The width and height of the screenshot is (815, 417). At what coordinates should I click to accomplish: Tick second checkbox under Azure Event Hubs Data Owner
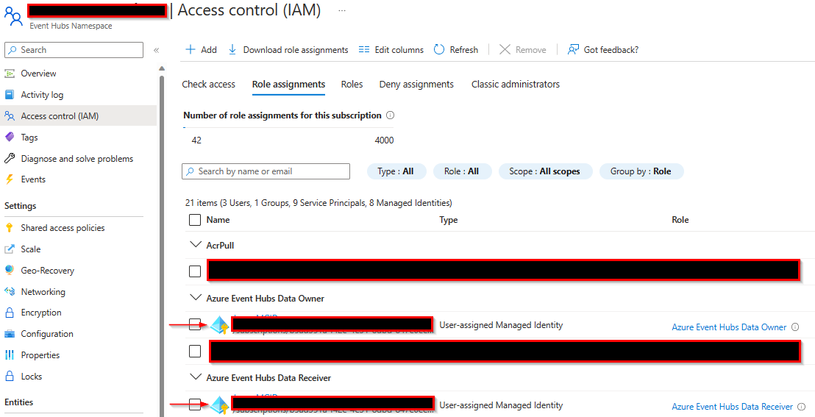click(x=195, y=351)
